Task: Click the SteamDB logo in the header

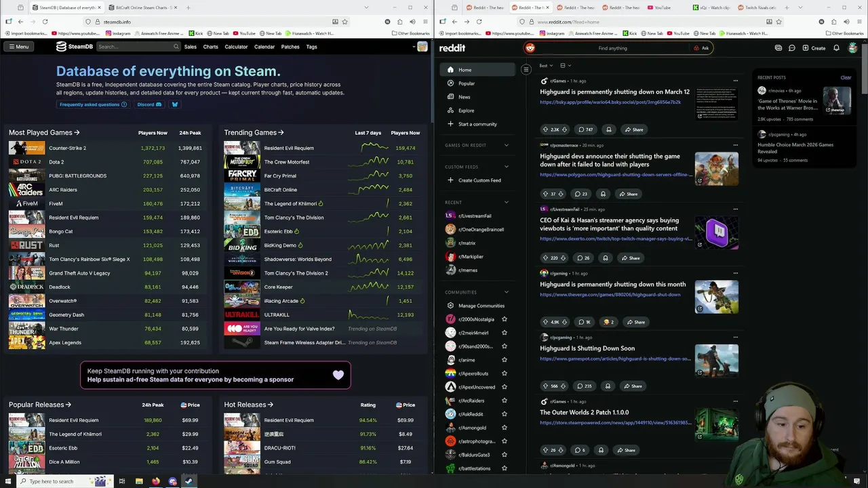Action: pyautogui.click(x=74, y=47)
